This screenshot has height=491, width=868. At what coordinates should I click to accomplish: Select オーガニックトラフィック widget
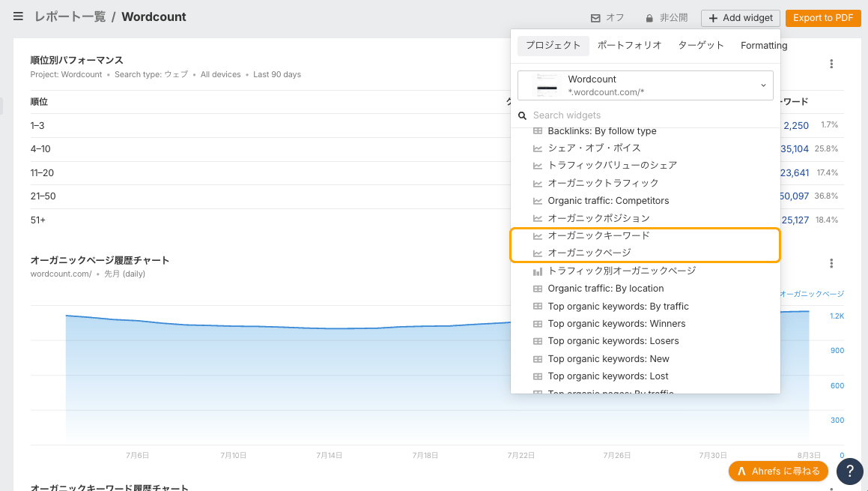pyautogui.click(x=603, y=183)
